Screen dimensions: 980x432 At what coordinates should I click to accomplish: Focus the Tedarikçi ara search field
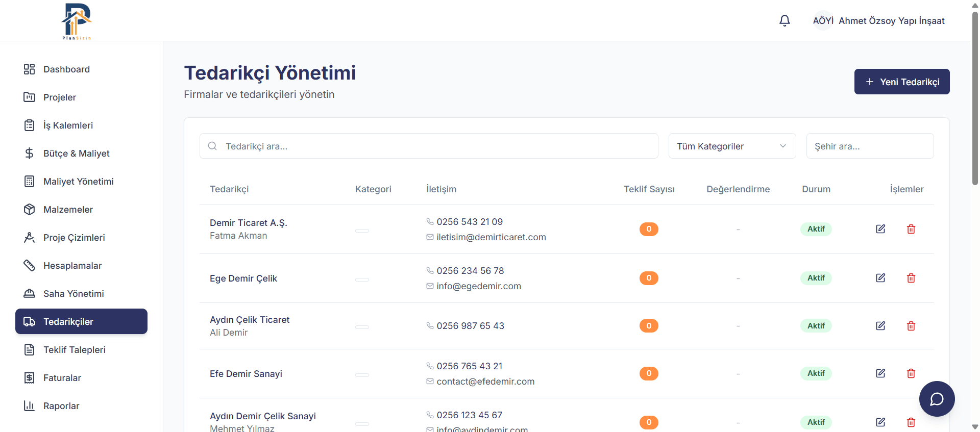(x=429, y=146)
